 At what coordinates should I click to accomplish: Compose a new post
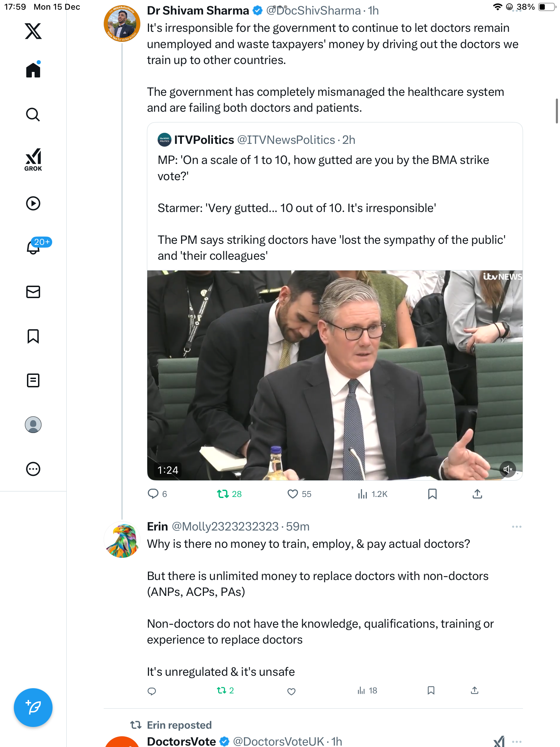[x=33, y=708]
